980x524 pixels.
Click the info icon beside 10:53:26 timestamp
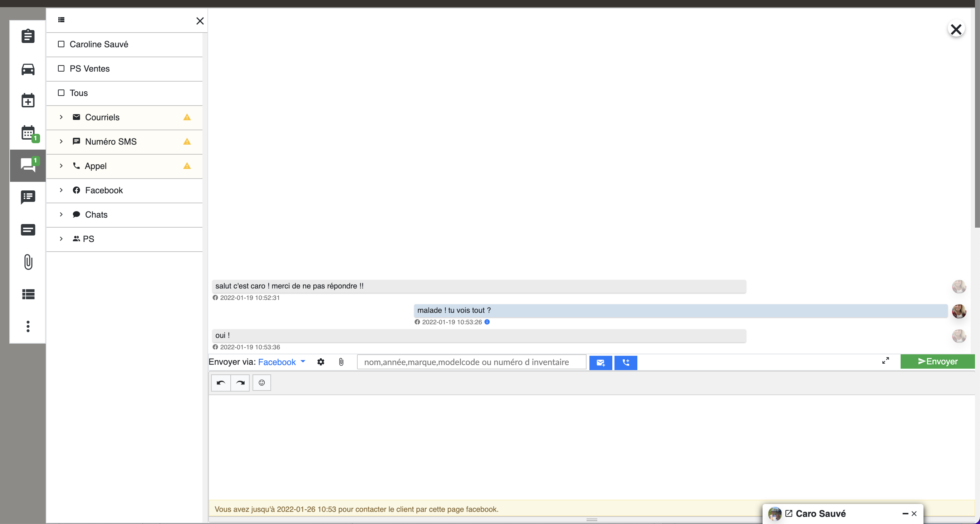click(487, 322)
